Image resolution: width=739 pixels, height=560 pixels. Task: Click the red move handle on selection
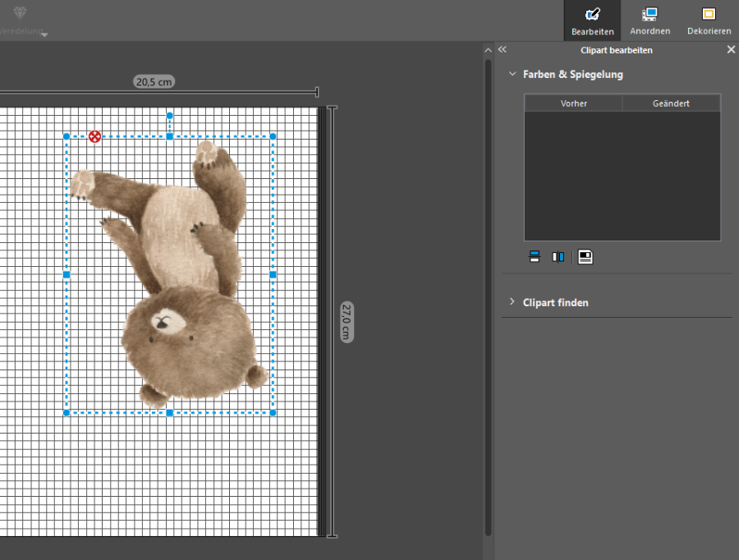coord(95,137)
